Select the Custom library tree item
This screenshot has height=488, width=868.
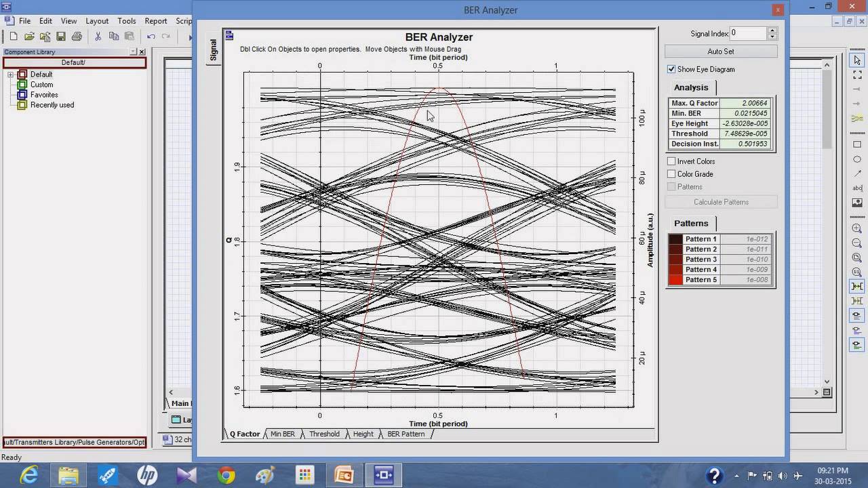41,85
